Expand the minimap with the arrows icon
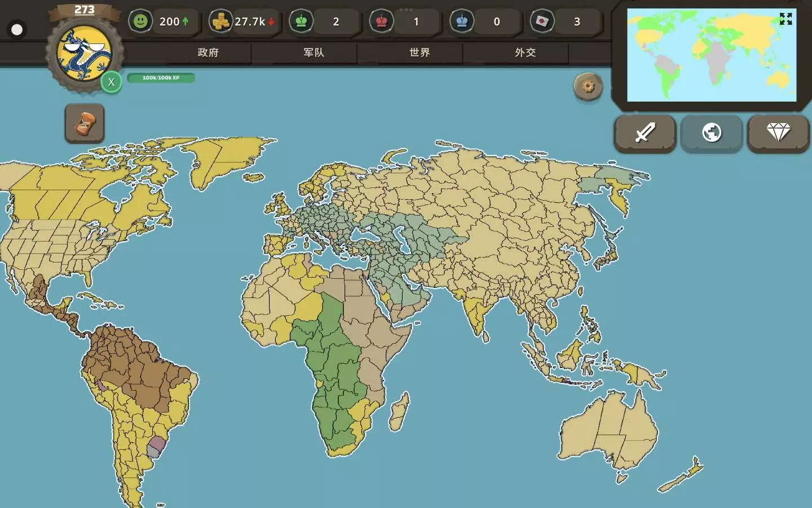This screenshot has width=812, height=508. click(785, 19)
